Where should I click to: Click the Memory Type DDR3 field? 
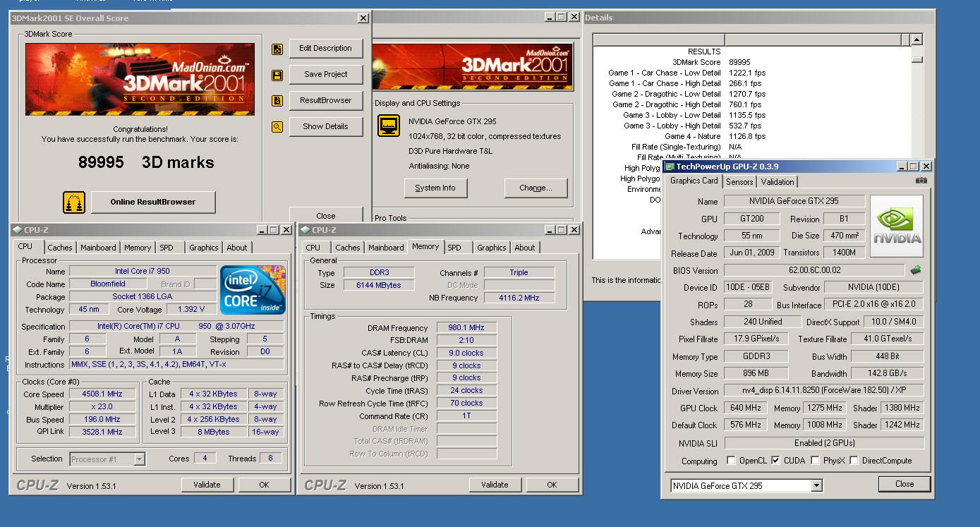pos(380,272)
